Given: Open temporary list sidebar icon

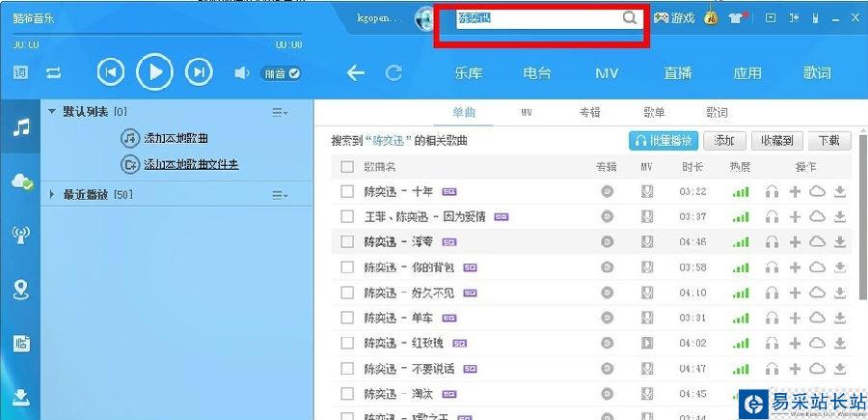Looking at the screenshot, I should (x=21, y=344).
